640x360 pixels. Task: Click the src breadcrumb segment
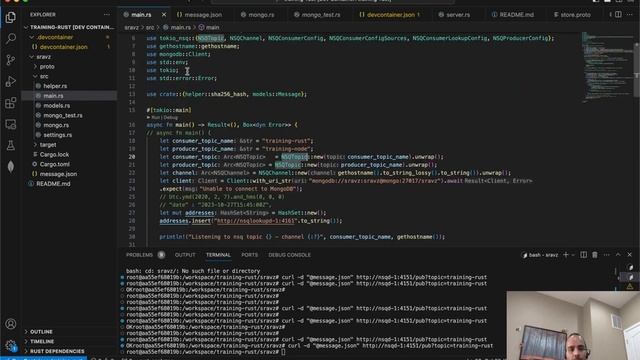click(x=150, y=27)
